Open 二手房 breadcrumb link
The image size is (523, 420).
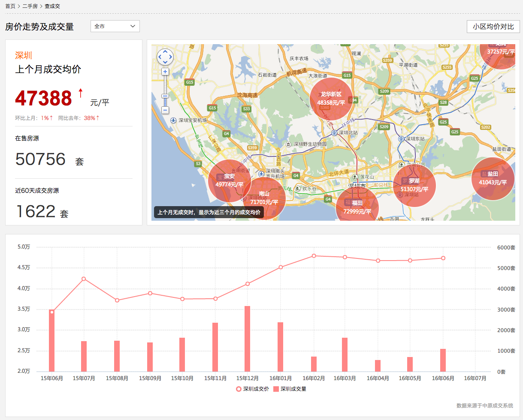tap(30, 6)
